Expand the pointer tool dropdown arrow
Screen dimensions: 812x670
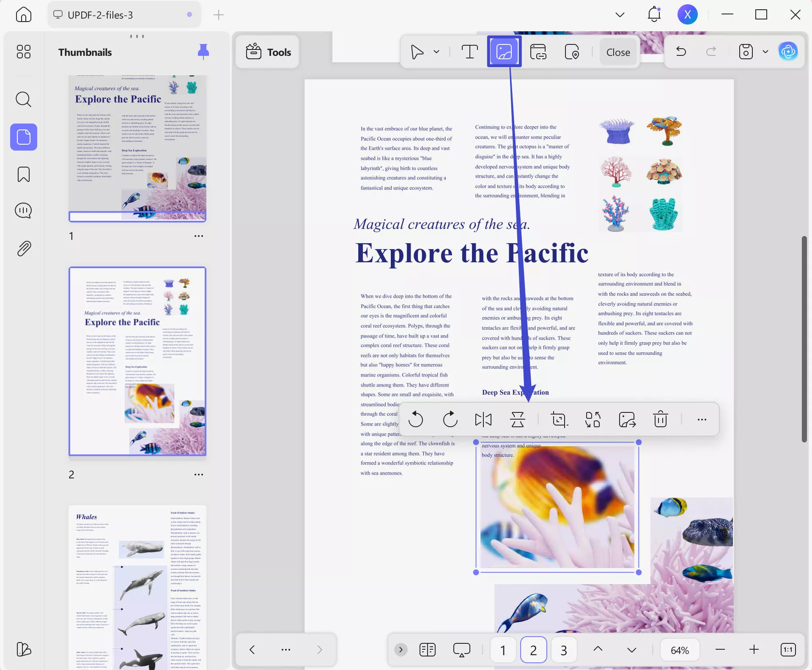(x=436, y=52)
